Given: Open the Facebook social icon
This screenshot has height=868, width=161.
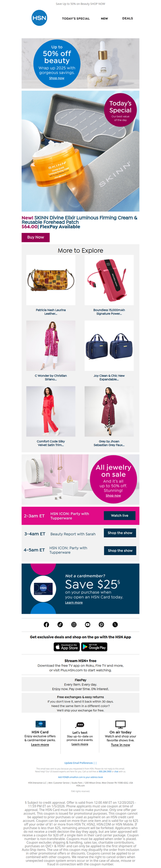Looking at the screenshot, I should click(x=46, y=624).
